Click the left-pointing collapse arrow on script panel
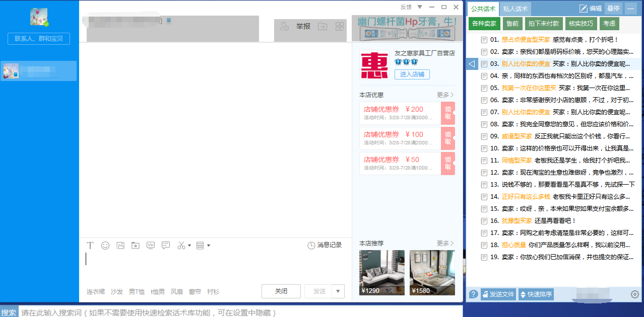This screenshot has width=644, height=317. pyautogui.click(x=472, y=64)
